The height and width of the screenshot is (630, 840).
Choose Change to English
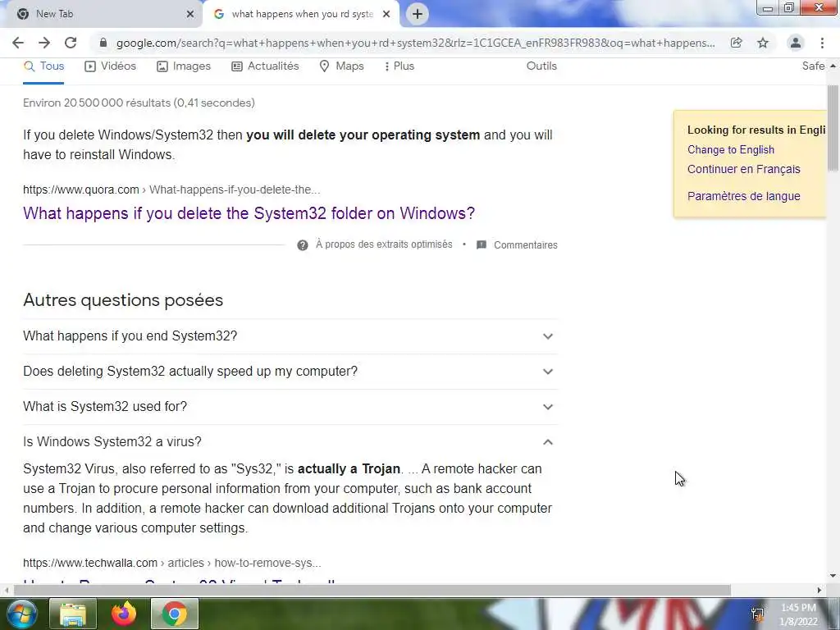731,149
